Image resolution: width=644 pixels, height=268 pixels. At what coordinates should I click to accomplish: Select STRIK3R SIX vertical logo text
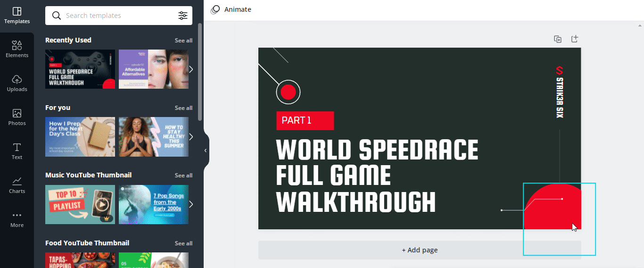pos(560,98)
